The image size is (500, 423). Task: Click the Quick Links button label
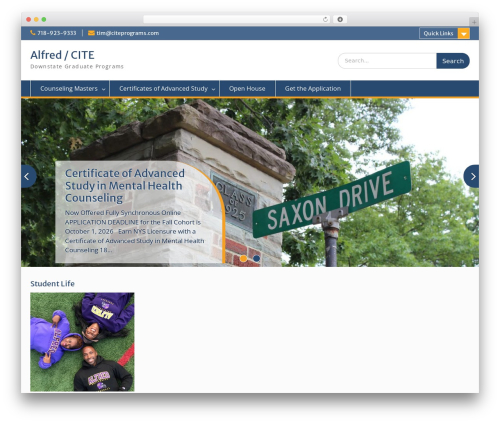438,33
